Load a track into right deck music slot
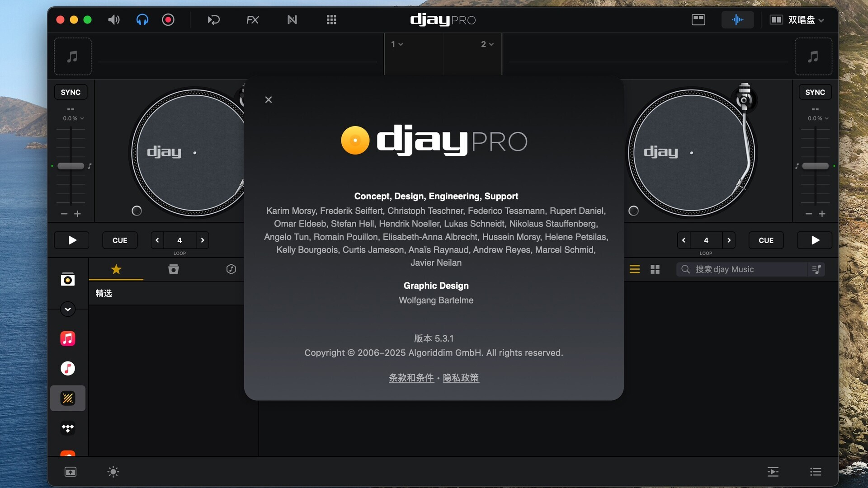 pos(813,56)
